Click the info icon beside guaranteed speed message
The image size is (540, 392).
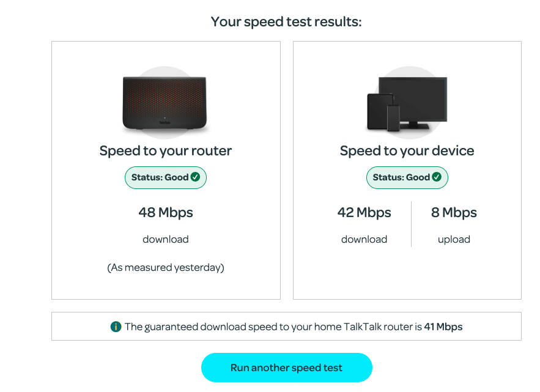(x=116, y=327)
